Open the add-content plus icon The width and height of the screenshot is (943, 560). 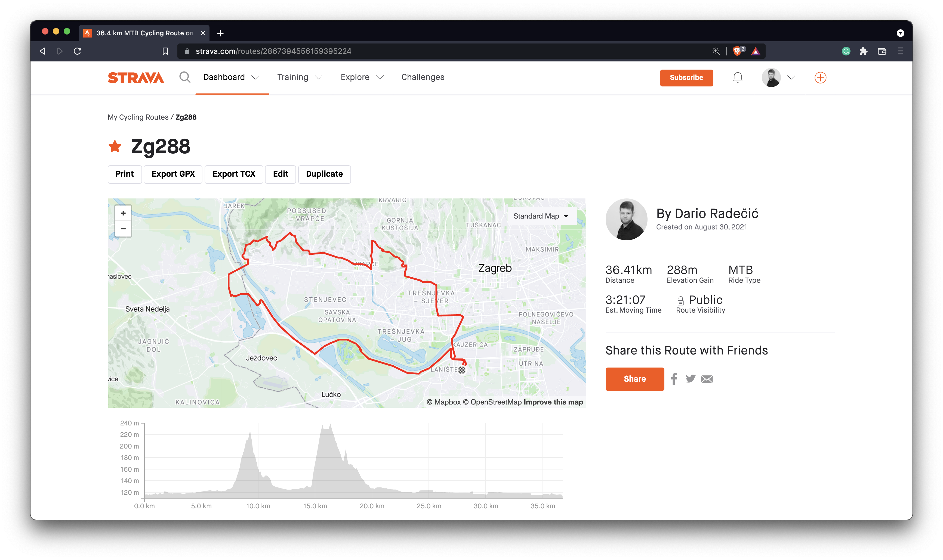(x=820, y=77)
